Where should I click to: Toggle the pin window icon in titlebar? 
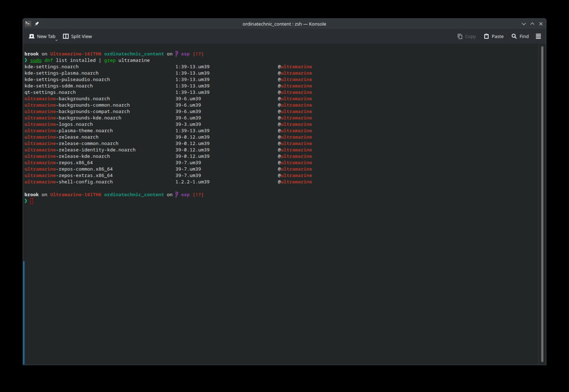click(x=37, y=24)
